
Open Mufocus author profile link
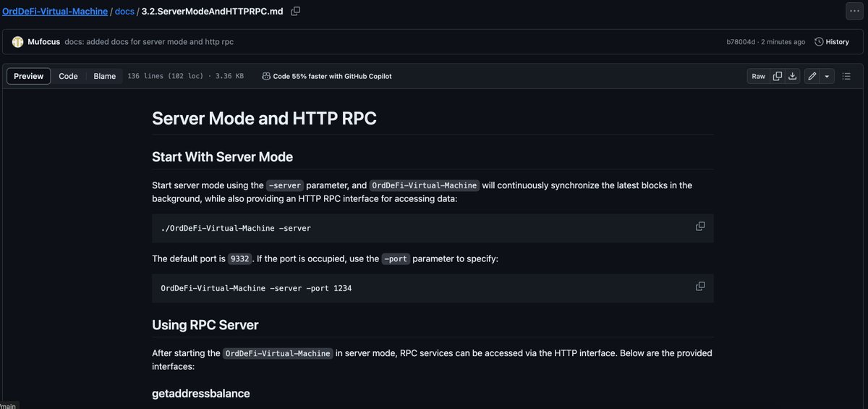tap(43, 42)
